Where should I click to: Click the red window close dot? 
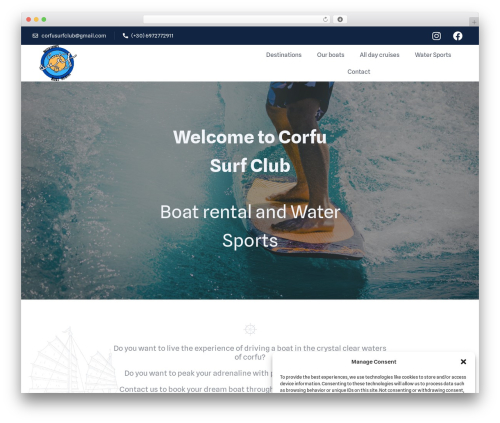(x=29, y=19)
